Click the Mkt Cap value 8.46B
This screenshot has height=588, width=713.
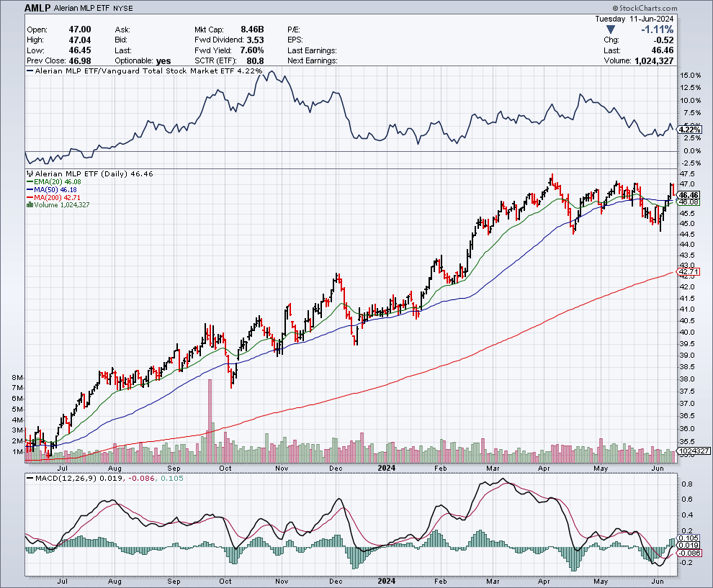point(252,30)
